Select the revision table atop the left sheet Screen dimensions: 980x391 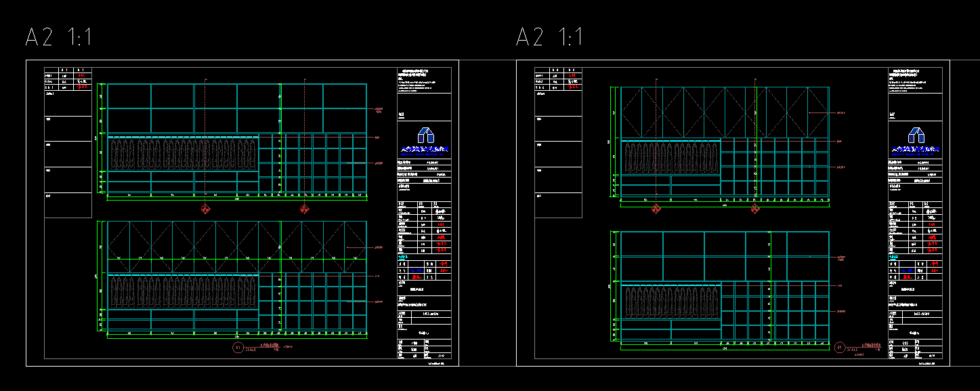coord(68,79)
